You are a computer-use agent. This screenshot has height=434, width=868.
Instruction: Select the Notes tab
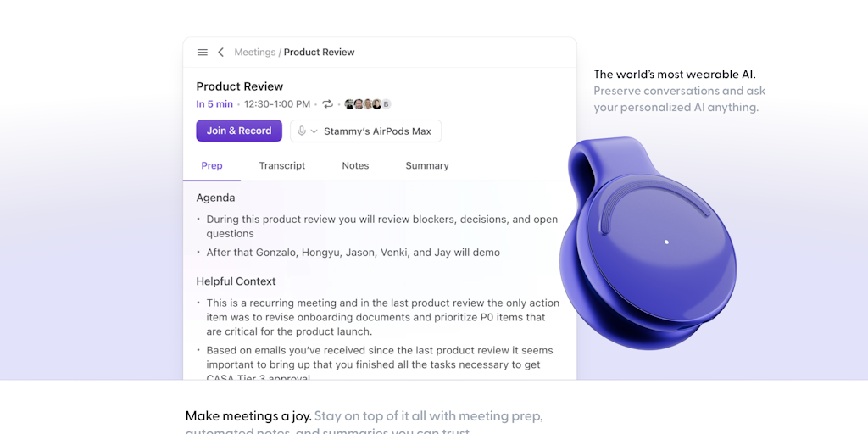point(355,166)
